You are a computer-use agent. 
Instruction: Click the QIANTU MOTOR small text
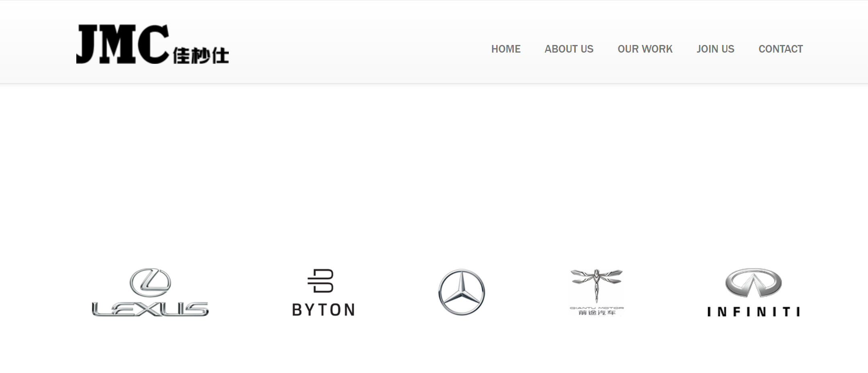coord(597,308)
